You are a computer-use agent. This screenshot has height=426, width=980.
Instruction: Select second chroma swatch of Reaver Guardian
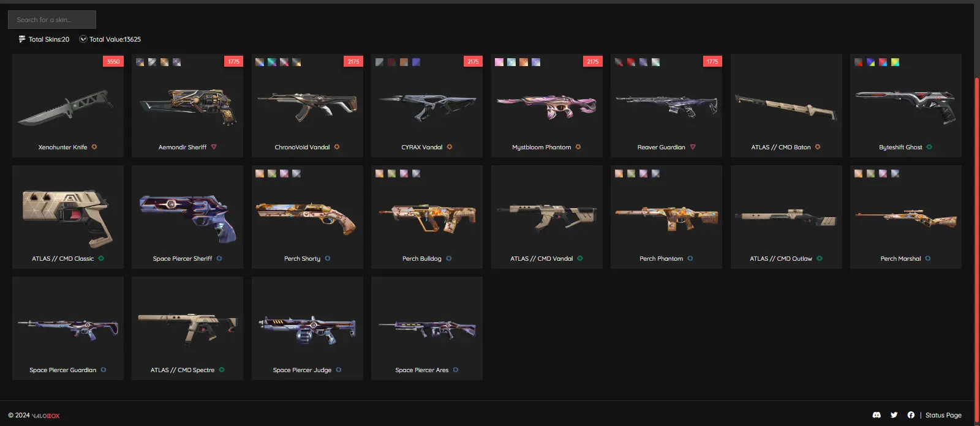(x=631, y=62)
